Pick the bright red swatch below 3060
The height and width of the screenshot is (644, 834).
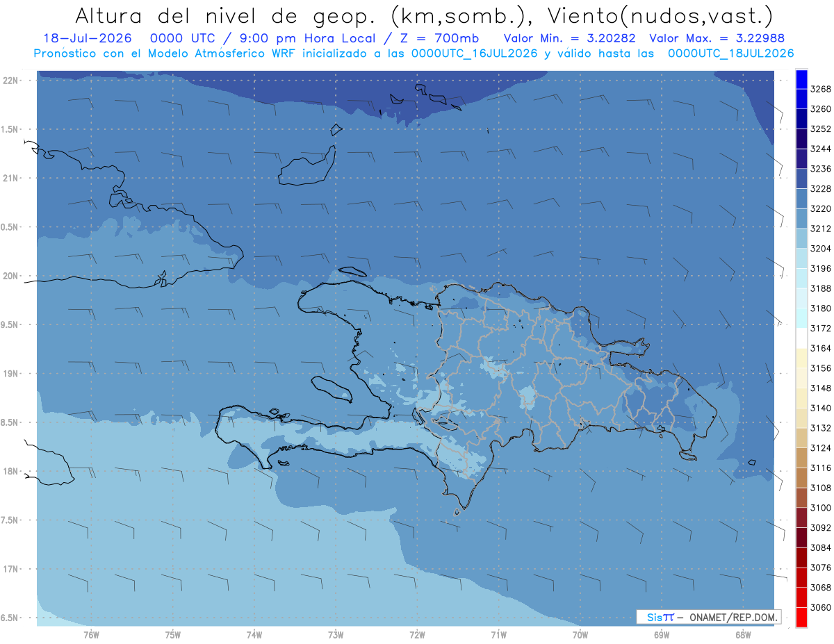[801, 617]
